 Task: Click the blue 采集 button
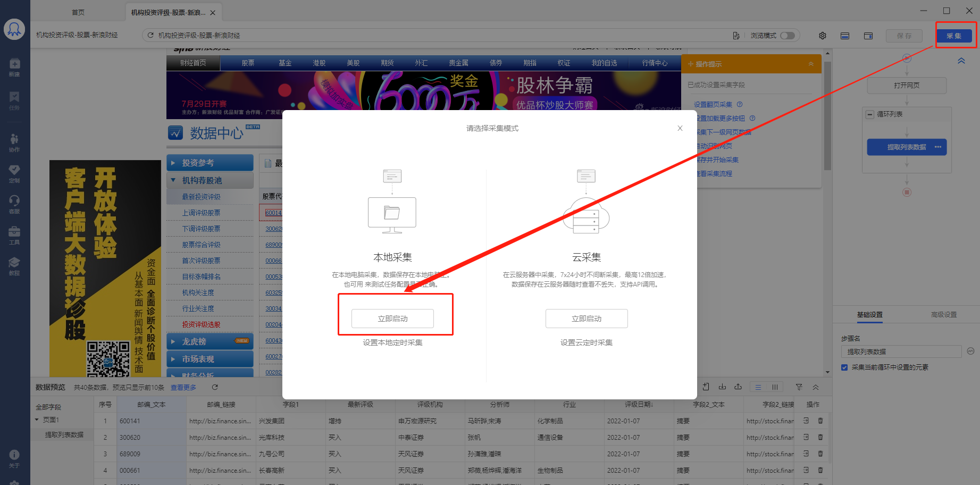[954, 36]
